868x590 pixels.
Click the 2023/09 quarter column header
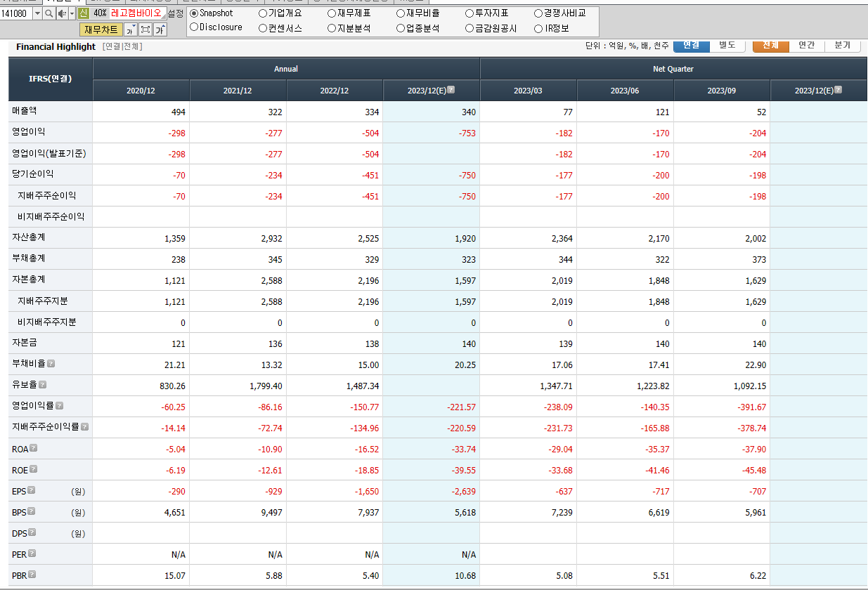(722, 91)
